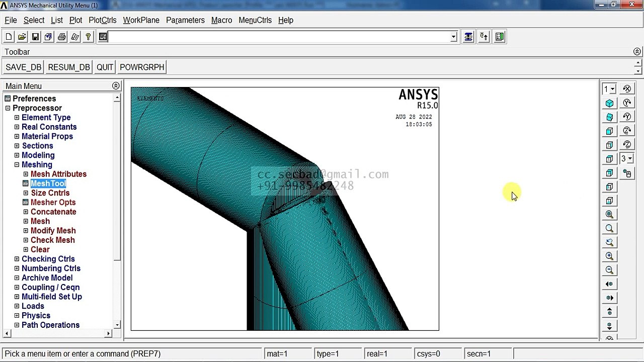Select Preferences in the Main Menu
This screenshot has height=362, width=644.
point(34,99)
